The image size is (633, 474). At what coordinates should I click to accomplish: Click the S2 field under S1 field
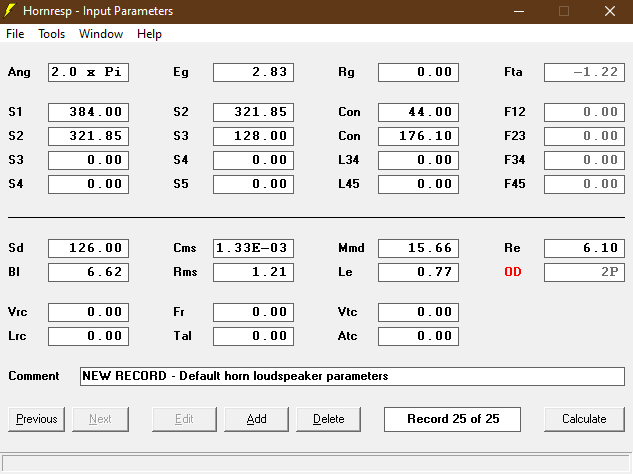click(x=88, y=136)
